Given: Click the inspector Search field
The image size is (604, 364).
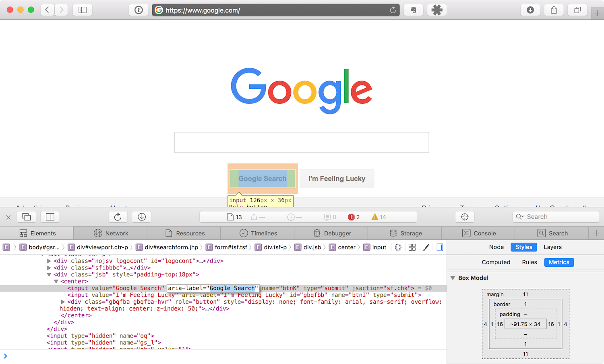Looking at the screenshot, I should 556,216.
